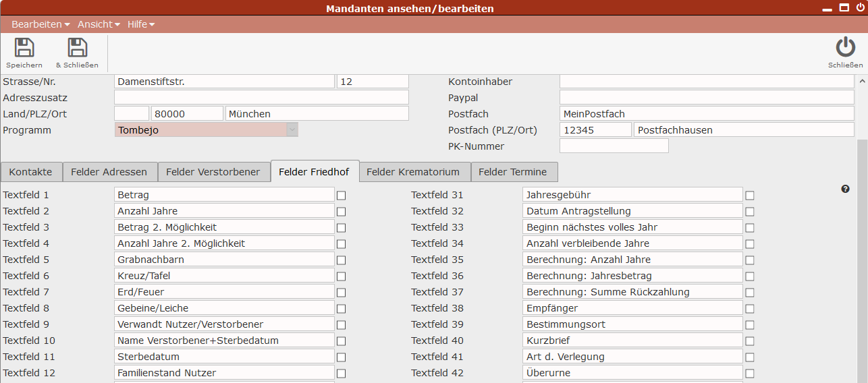Switch to the Felder Krematorium tab
Viewport: 868px width, 383px height.
pyautogui.click(x=413, y=172)
